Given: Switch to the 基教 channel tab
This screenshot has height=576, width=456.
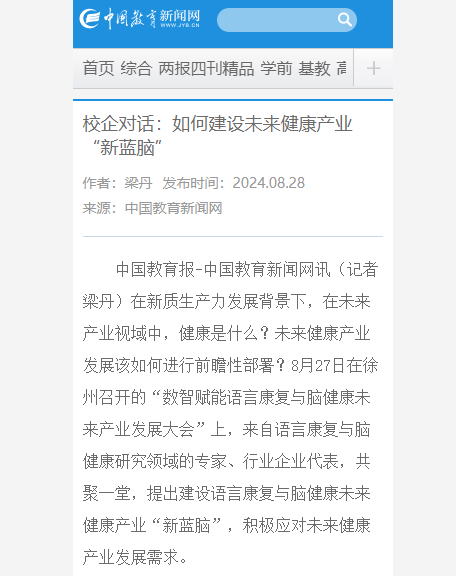Looking at the screenshot, I should tap(314, 69).
